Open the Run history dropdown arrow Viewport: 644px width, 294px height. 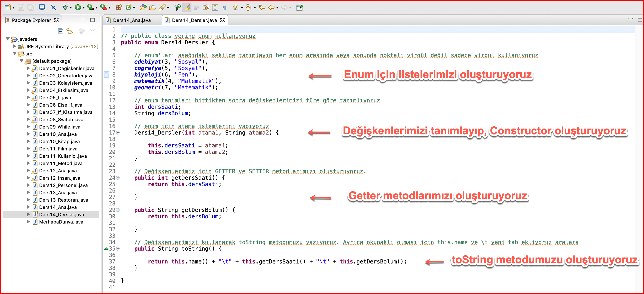tap(83, 8)
